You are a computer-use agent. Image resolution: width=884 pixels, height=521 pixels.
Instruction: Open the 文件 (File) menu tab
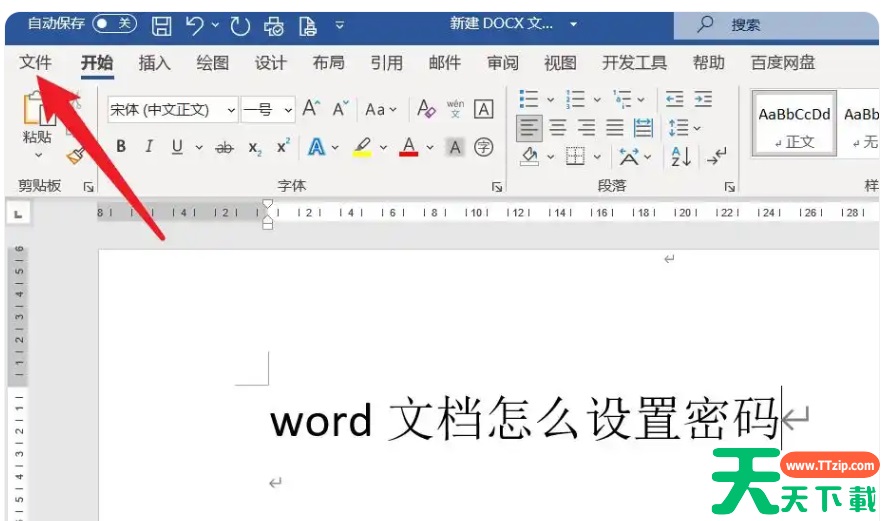tap(36, 63)
